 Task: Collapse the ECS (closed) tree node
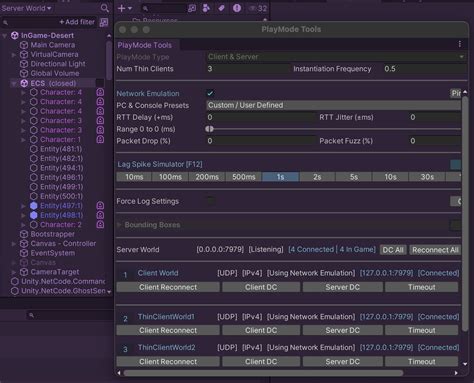pos(14,83)
